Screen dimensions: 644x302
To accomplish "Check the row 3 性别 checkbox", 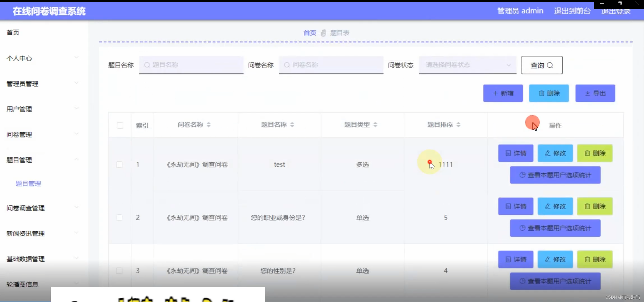I will (119, 271).
